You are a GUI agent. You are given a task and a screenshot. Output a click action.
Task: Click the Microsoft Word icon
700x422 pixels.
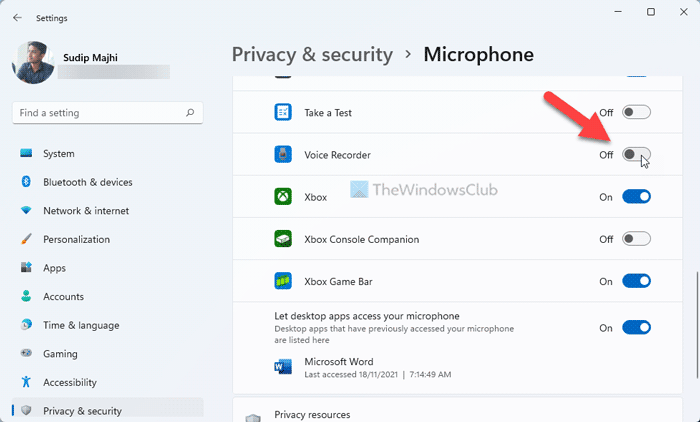[283, 366]
